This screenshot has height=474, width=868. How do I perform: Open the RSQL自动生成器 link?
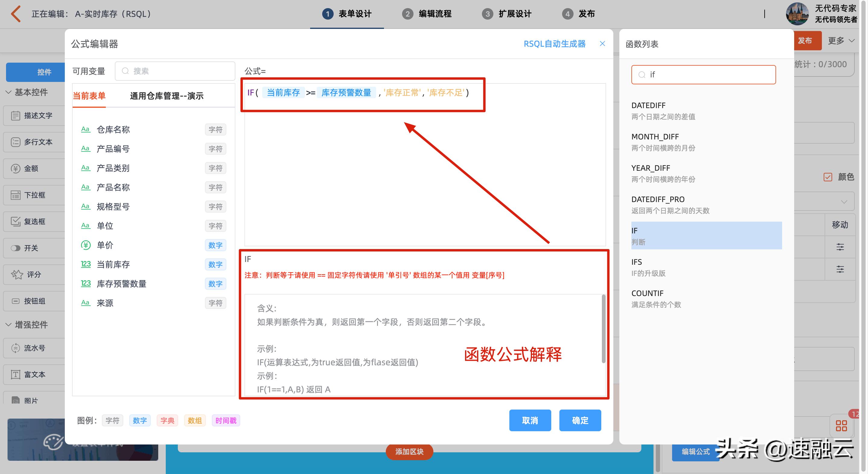point(554,44)
